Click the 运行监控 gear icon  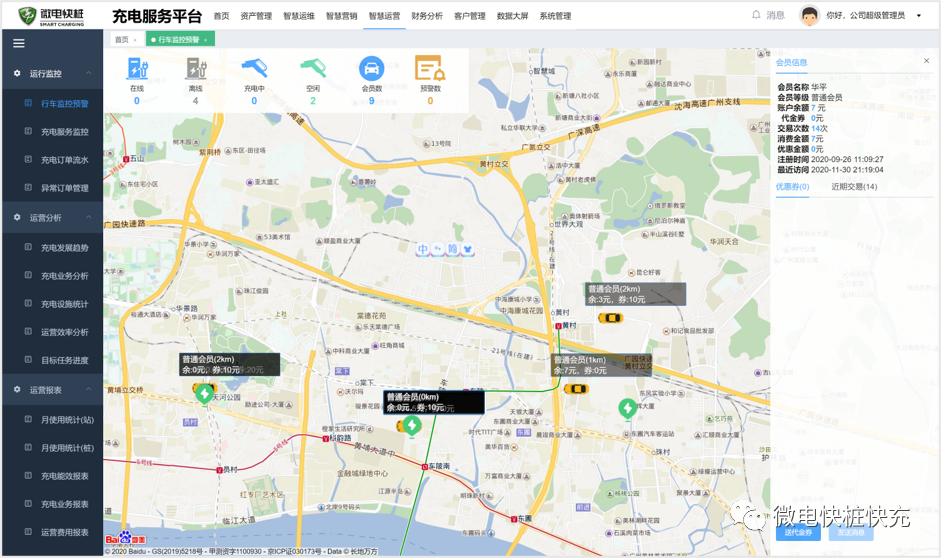pyautogui.click(x=17, y=73)
